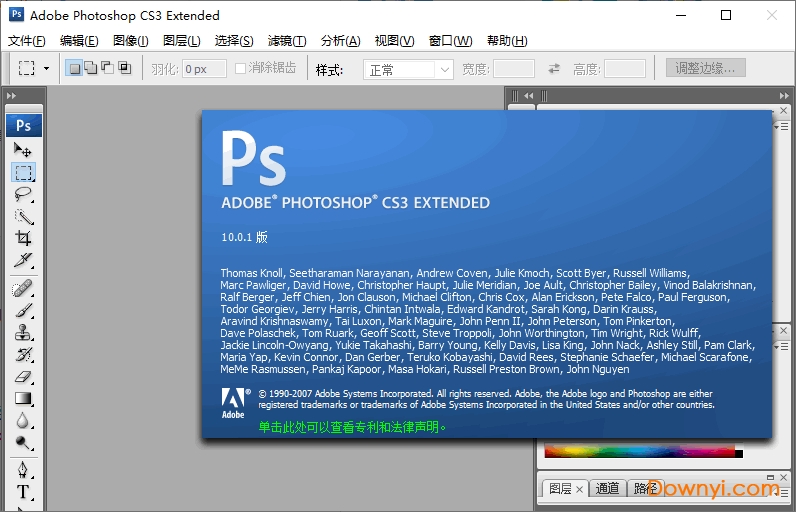Click the 调整边缘 refine edge button
The width and height of the screenshot is (796, 512).
706,67
